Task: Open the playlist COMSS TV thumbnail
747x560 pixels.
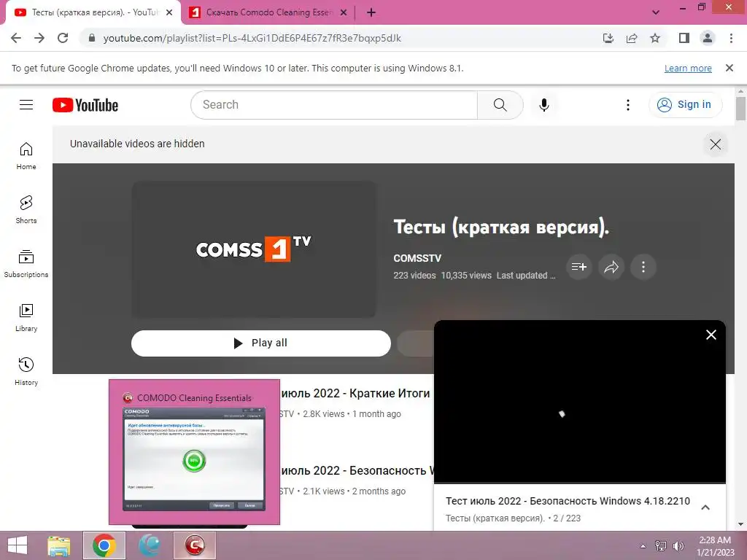Action: (x=253, y=249)
